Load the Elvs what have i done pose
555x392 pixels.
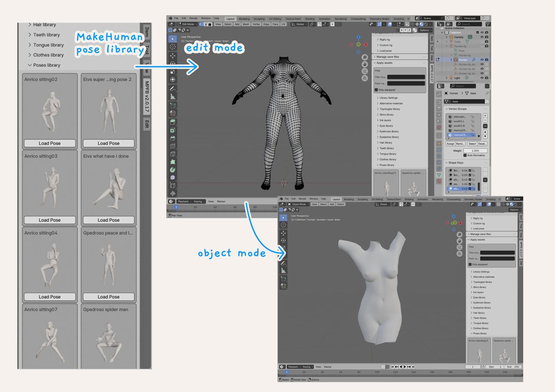[x=108, y=220]
